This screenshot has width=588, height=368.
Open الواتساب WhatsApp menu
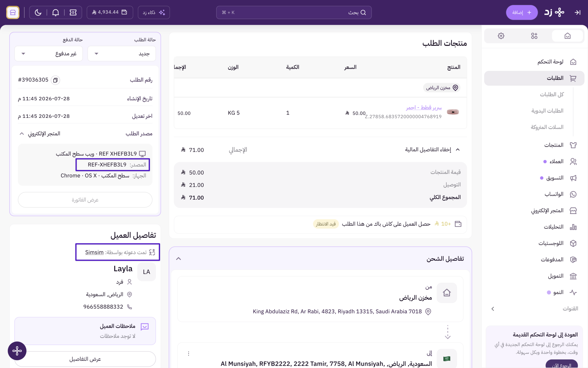[534, 194]
